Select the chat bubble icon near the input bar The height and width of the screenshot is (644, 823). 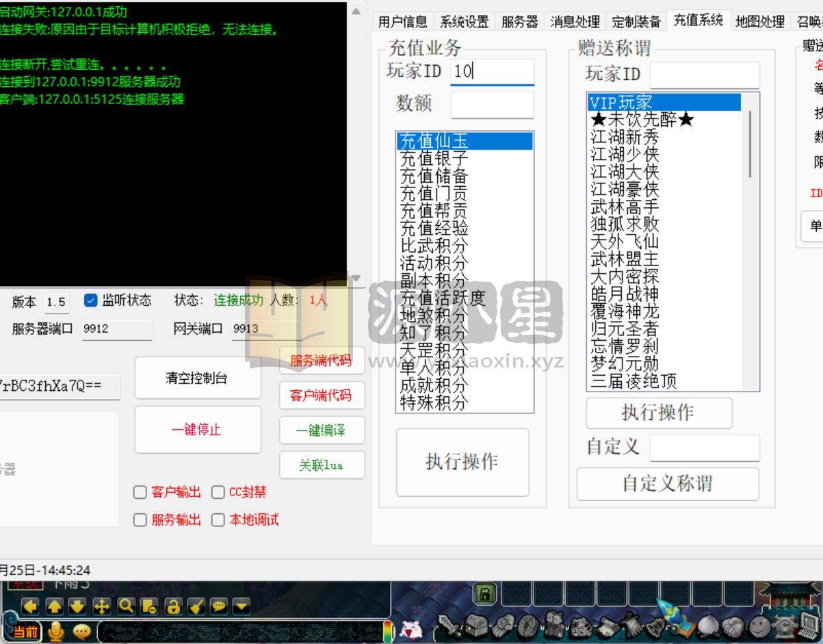[x=81, y=633]
